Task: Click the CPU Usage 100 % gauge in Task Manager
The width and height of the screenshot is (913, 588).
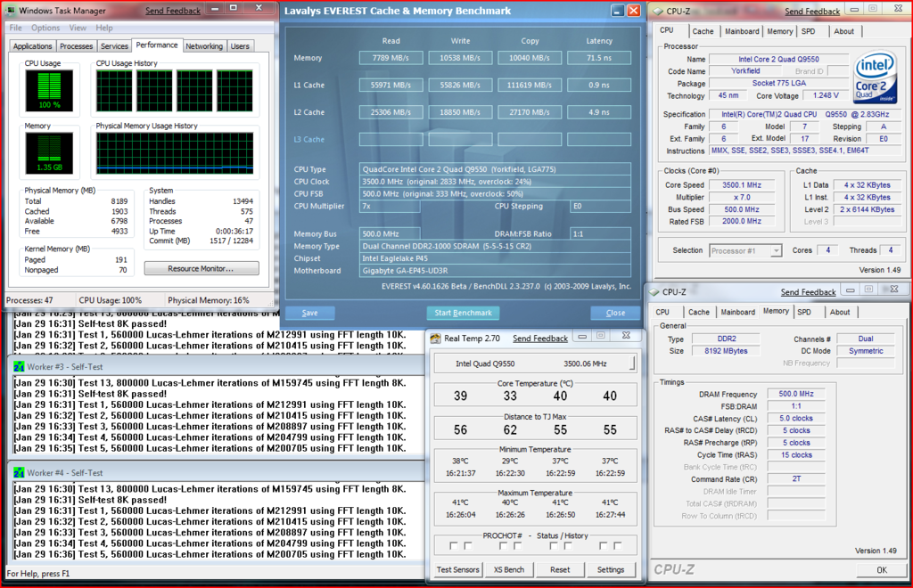Action: [x=49, y=90]
